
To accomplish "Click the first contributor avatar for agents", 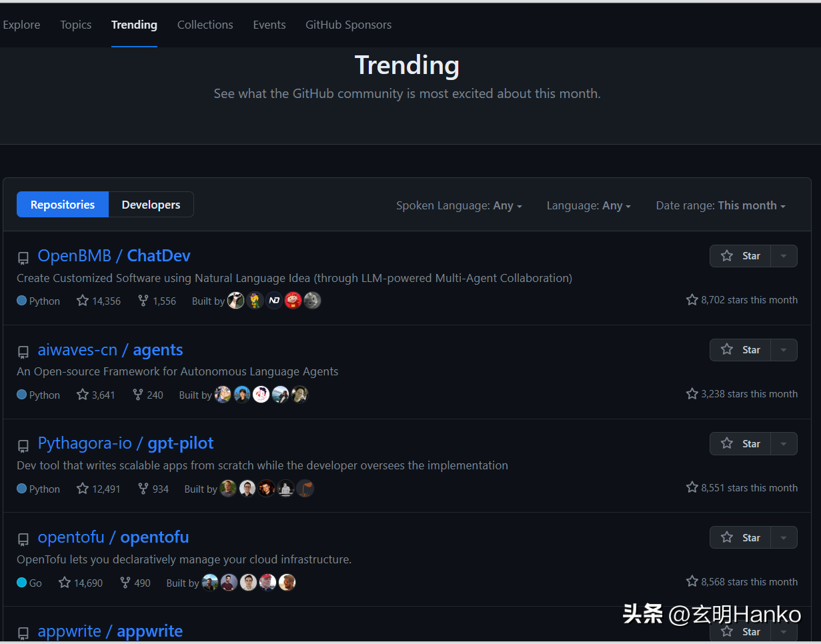I will pyautogui.click(x=223, y=395).
